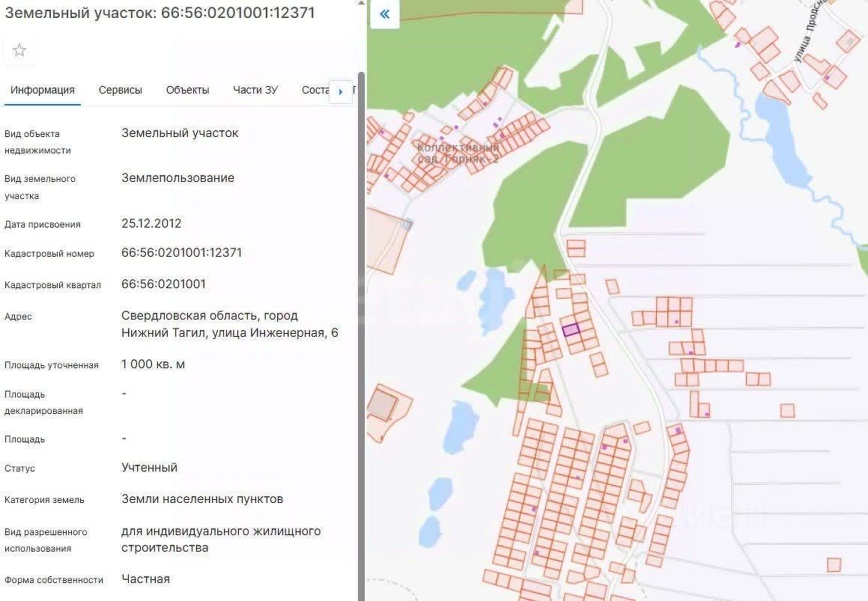The height and width of the screenshot is (601, 868).
Task: Click the Коллективный сад Горняк-2 map label
Action: coord(458,153)
